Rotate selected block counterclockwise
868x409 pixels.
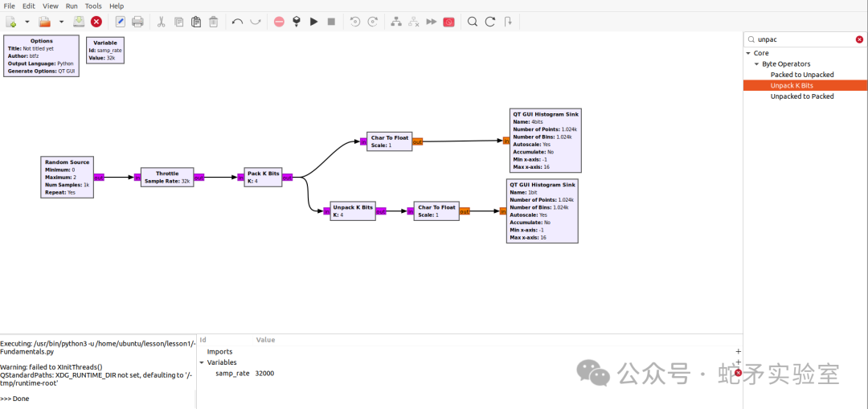355,22
